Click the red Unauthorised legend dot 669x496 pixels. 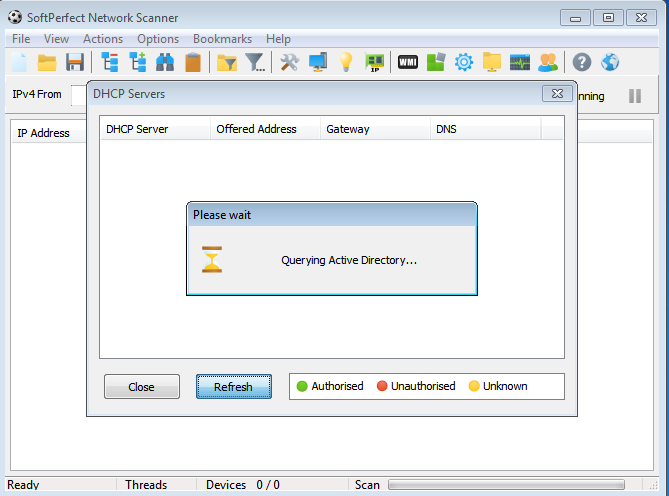point(382,386)
